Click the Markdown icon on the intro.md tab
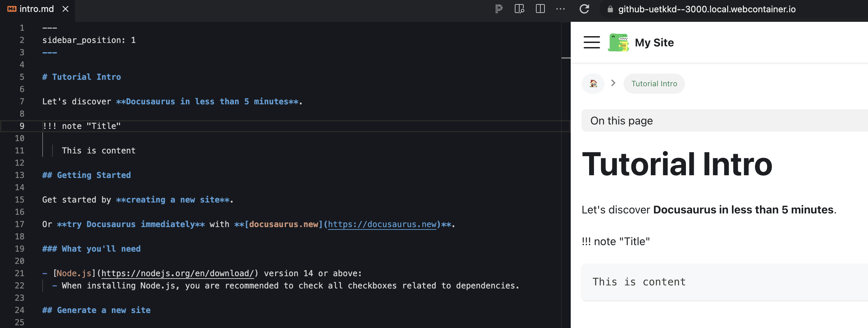This screenshot has height=328, width=868. pos(11,9)
